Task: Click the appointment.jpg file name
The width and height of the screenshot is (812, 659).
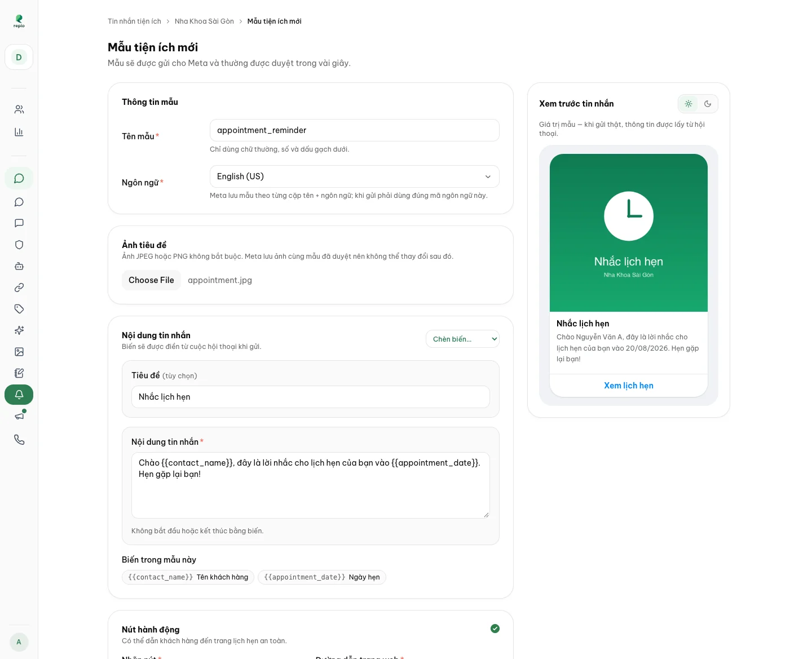Action: 220,280
